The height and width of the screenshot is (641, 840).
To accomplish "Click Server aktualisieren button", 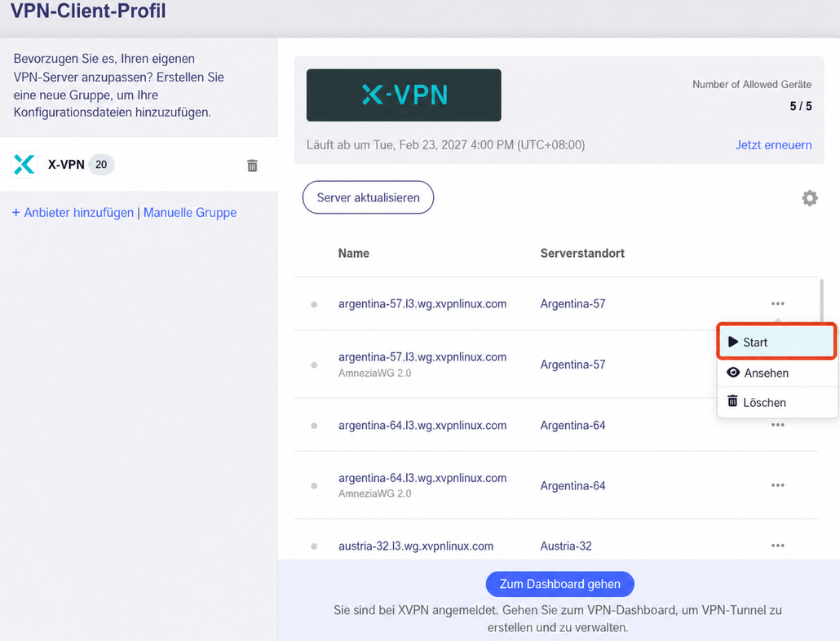I will (368, 197).
